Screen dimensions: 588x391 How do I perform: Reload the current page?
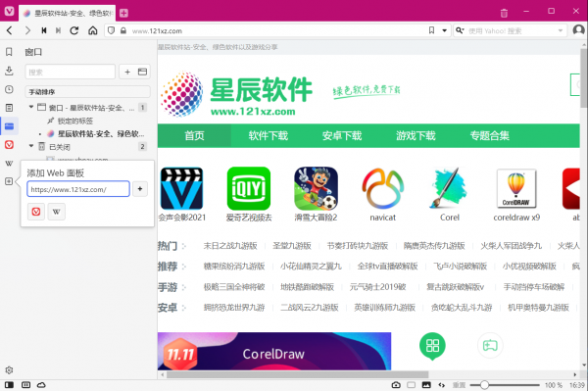tap(74, 30)
